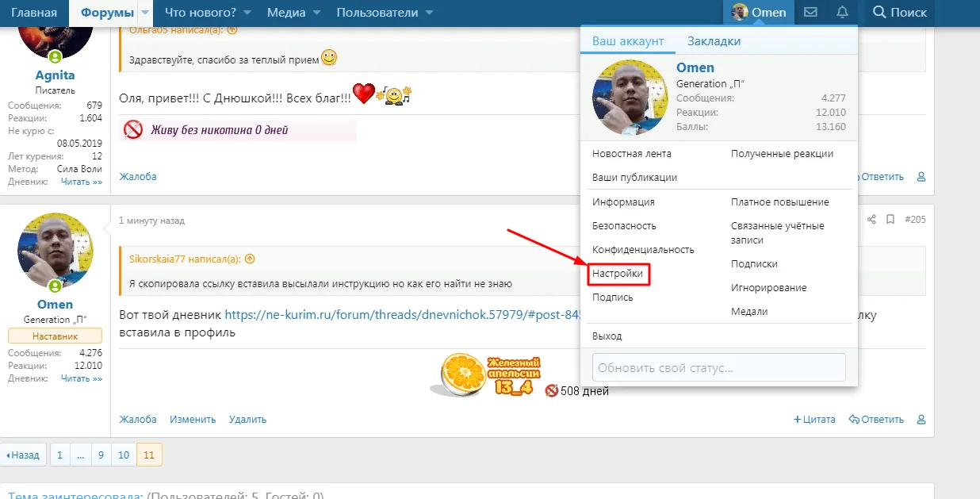The image size is (980, 499).
Task: Click Ответить on Agnita's post
Action: [x=882, y=177]
